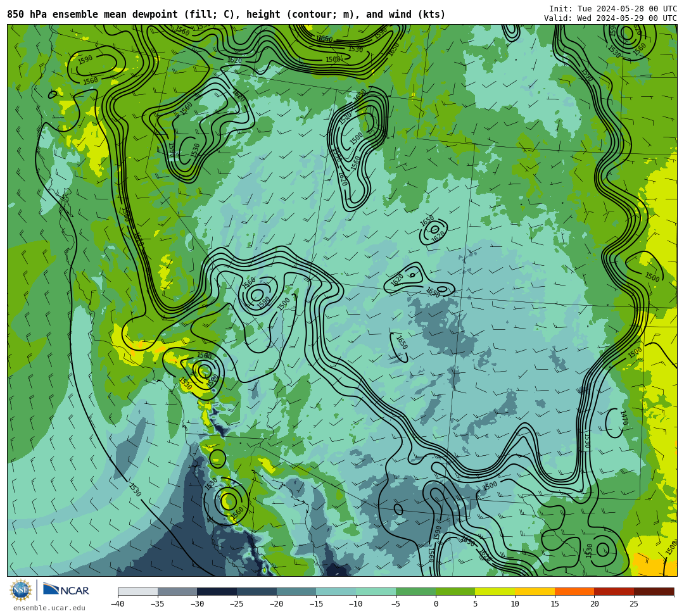Screen dimensions: 684x616
Task: Click the Init date line
Action: click(x=613, y=9)
